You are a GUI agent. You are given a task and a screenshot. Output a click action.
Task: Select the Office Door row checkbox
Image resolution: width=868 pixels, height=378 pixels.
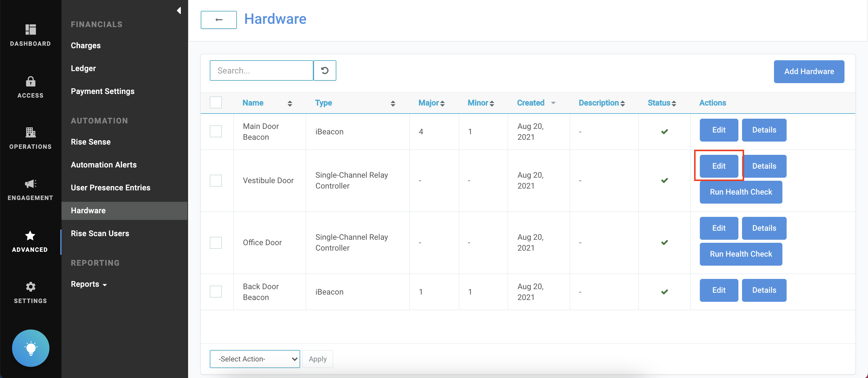pos(216,242)
